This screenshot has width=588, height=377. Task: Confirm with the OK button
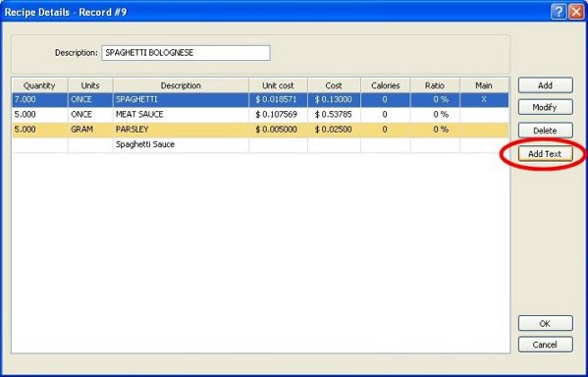coord(545,323)
